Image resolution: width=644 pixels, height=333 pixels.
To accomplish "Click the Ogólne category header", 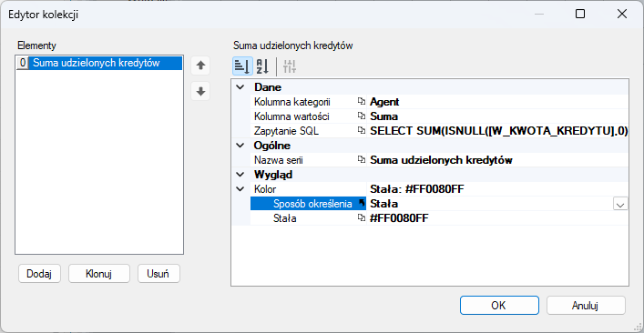I will (x=272, y=146).
